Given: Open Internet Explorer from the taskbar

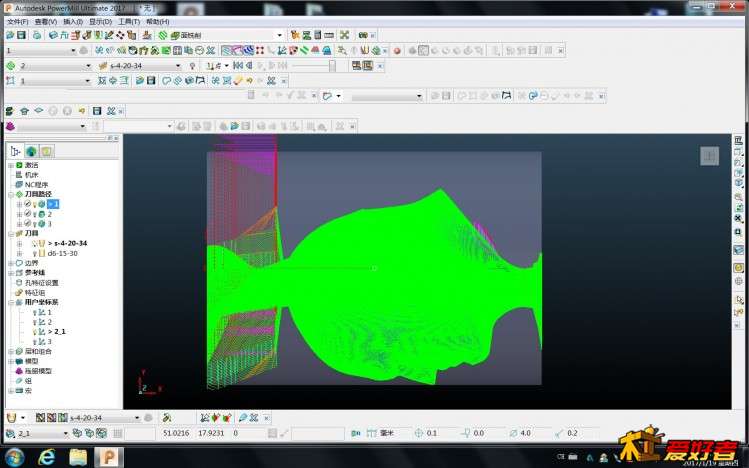Looking at the screenshot, I should [46, 457].
